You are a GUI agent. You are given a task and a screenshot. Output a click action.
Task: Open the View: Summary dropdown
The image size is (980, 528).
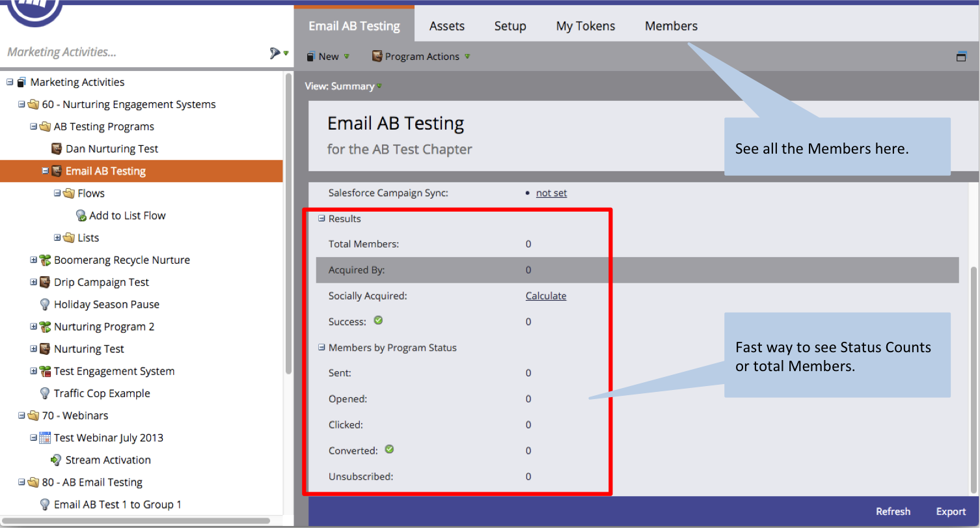click(343, 86)
